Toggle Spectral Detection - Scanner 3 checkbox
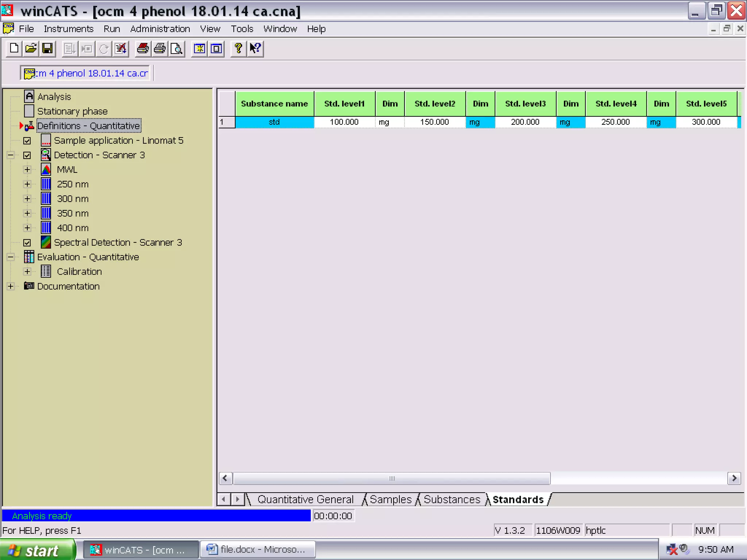 27,243
